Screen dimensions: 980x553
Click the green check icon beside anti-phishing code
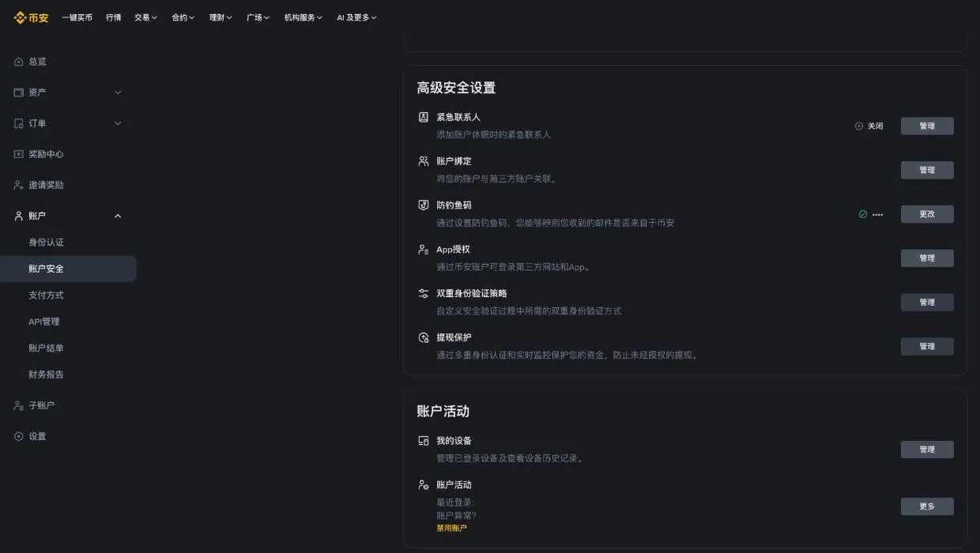coord(863,214)
